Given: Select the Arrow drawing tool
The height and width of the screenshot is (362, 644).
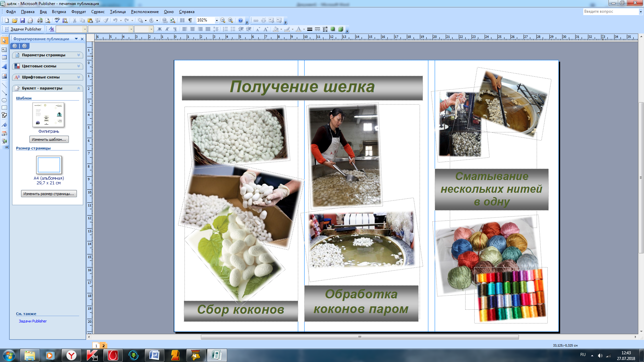Looking at the screenshot, I should [x=4, y=93].
